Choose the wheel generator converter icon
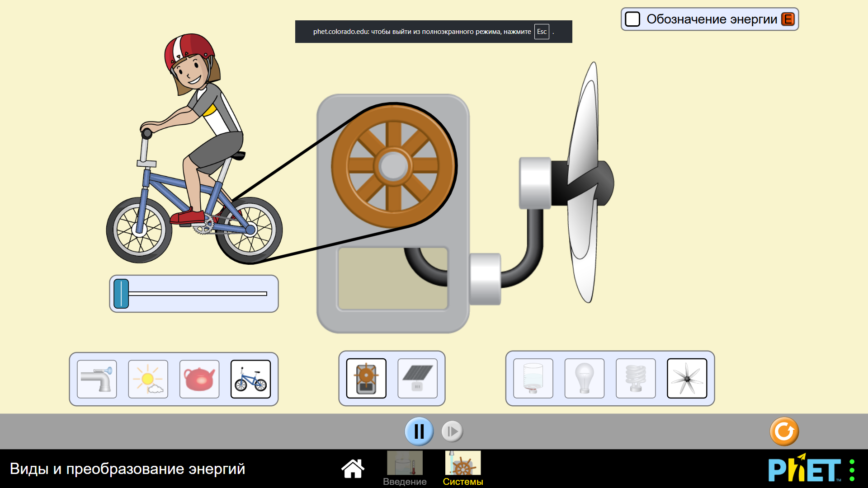 [366, 378]
